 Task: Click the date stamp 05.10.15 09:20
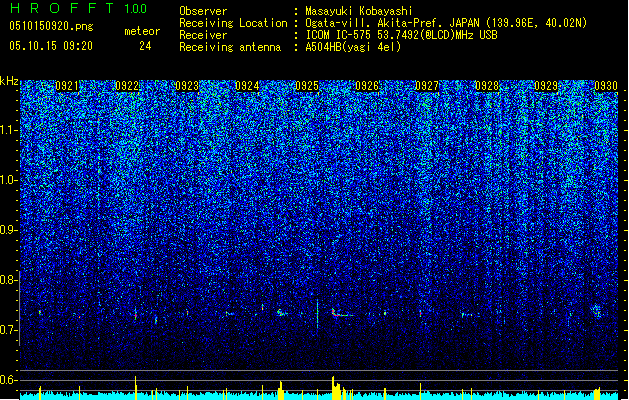(x=51, y=46)
